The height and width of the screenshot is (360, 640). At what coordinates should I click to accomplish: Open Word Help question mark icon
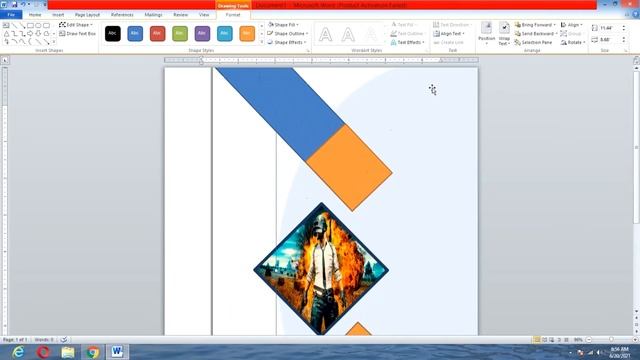(636, 15)
